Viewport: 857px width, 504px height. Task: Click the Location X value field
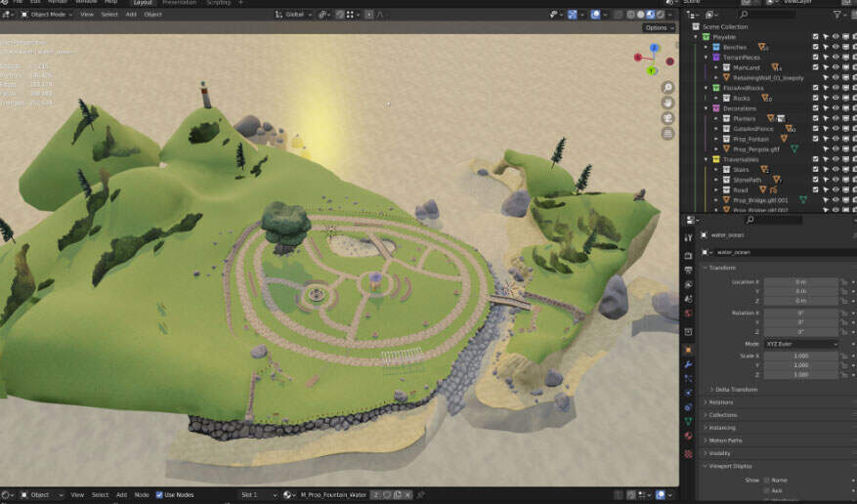coord(801,282)
